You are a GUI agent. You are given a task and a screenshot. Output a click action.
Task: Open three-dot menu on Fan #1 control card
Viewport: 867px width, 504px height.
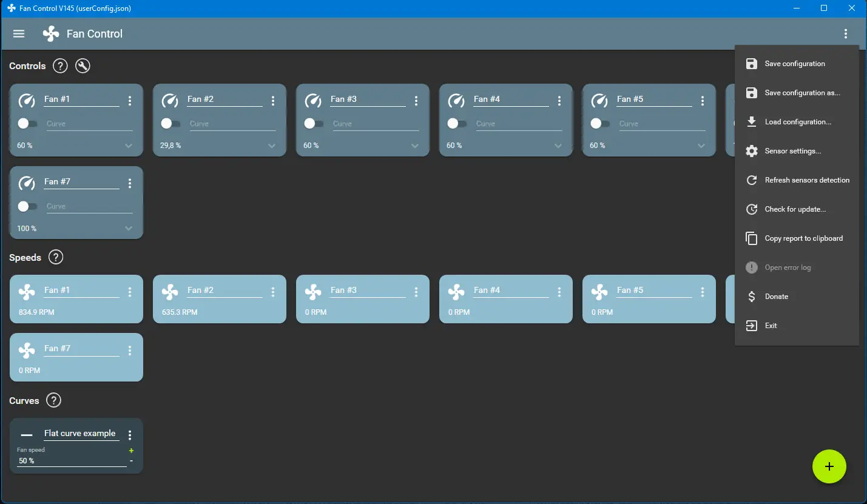(x=130, y=101)
